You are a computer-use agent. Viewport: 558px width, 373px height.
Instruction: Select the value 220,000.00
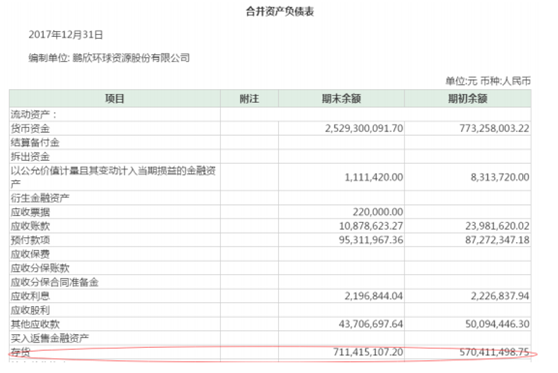click(378, 212)
